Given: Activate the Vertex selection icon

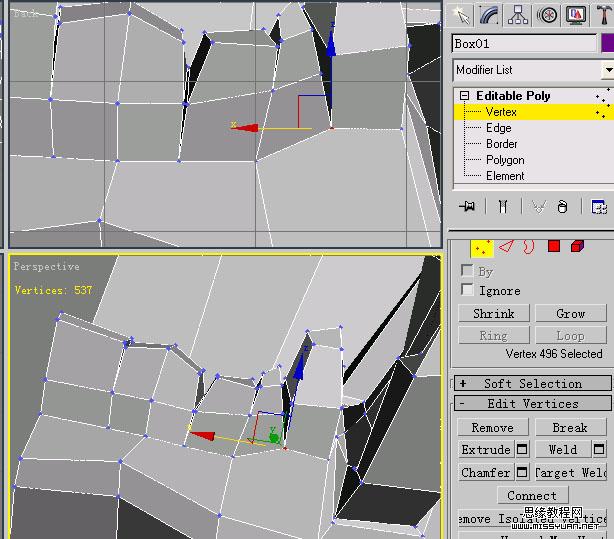Looking at the screenshot, I should [x=482, y=248].
